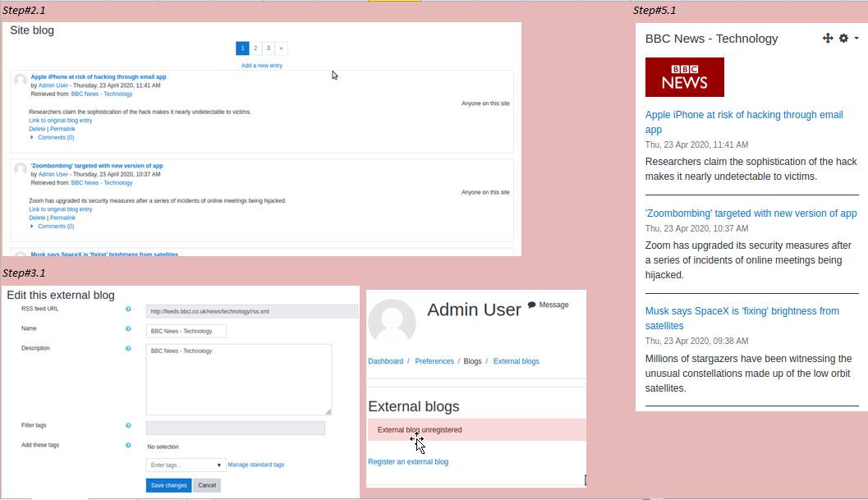This screenshot has width=868, height=500.
Task: Delete the Zoombombing blog entry
Action: (37, 218)
